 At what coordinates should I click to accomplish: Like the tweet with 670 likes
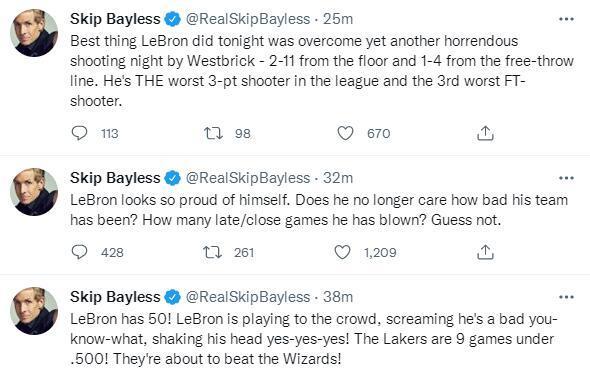pyautogui.click(x=345, y=133)
